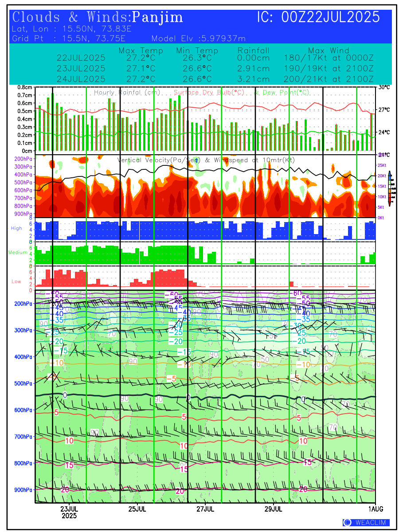
Task: Click the 27JUL date axis label
Action: [x=205, y=509]
